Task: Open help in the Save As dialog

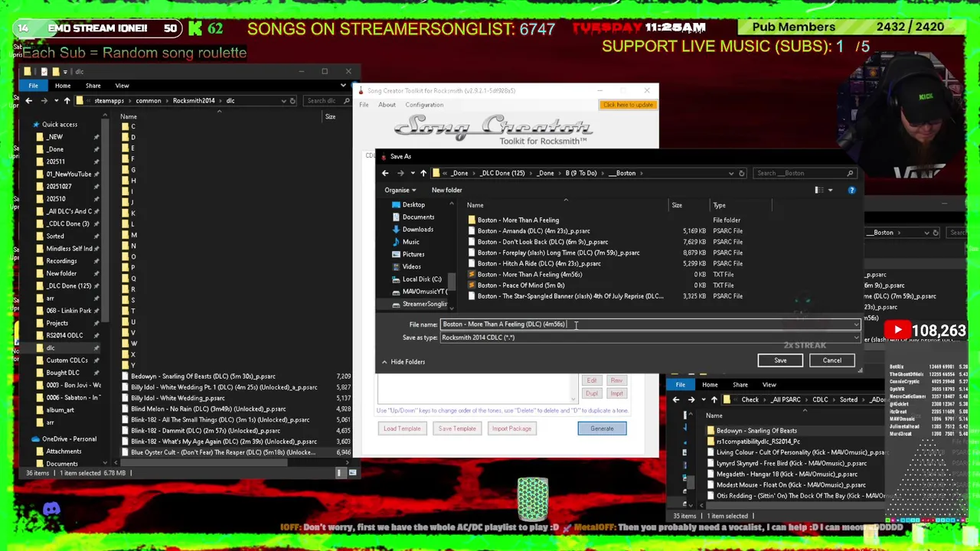Action: [851, 190]
